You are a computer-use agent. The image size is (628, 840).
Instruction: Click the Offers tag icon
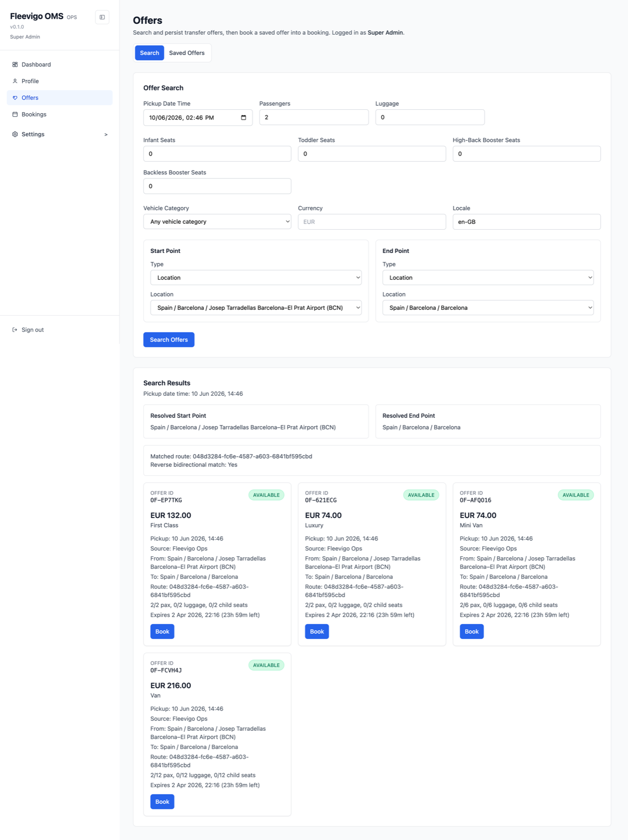(15, 98)
